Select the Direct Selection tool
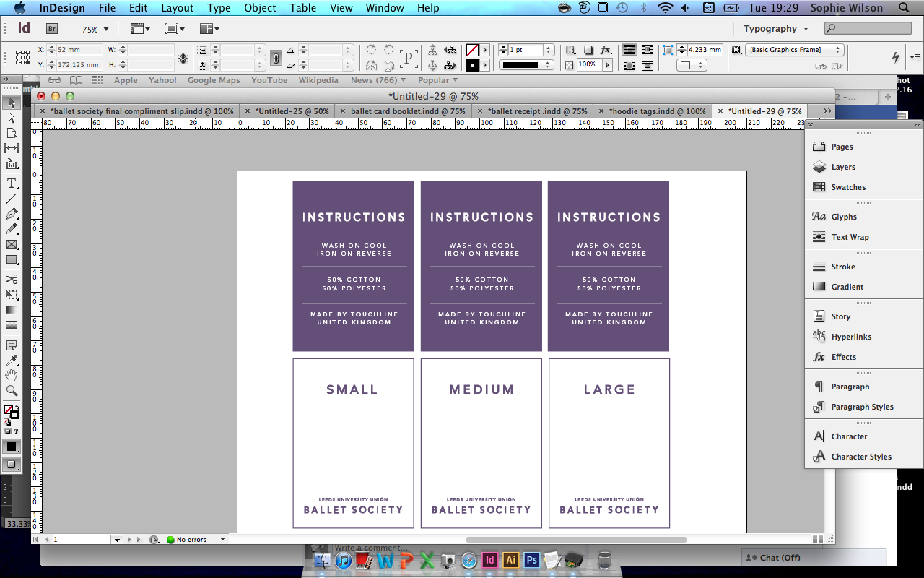This screenshot has height=578, width=924. pos(12,118)
